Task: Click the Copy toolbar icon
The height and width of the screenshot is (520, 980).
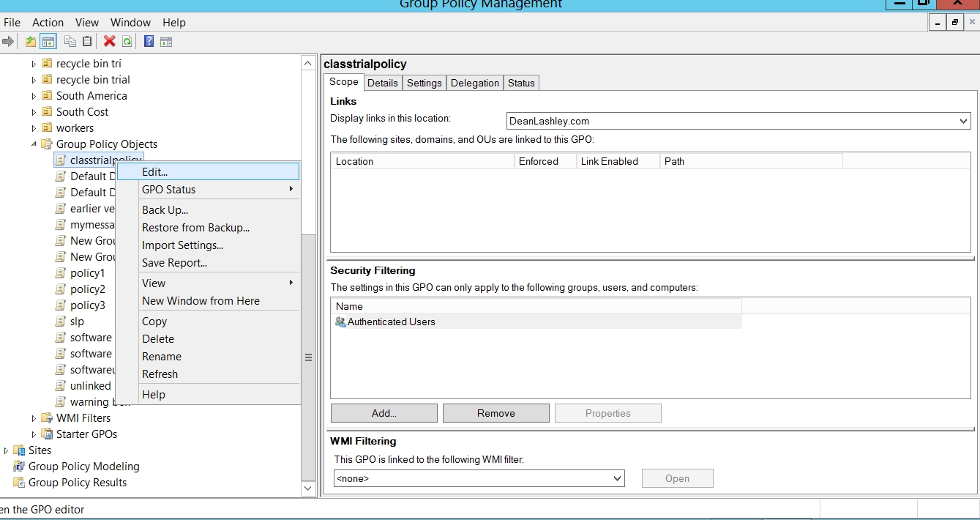Action: [70, 42]
